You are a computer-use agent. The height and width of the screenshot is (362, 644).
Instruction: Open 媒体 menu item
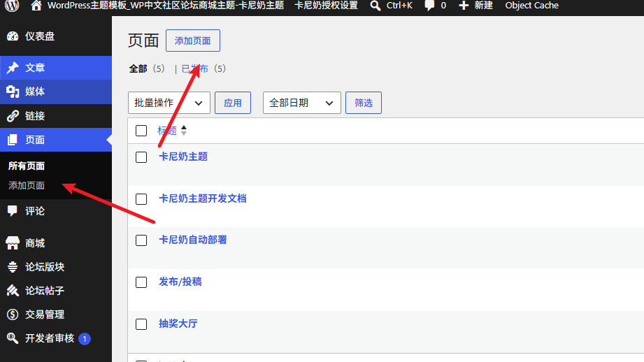(x=56, y=92)
